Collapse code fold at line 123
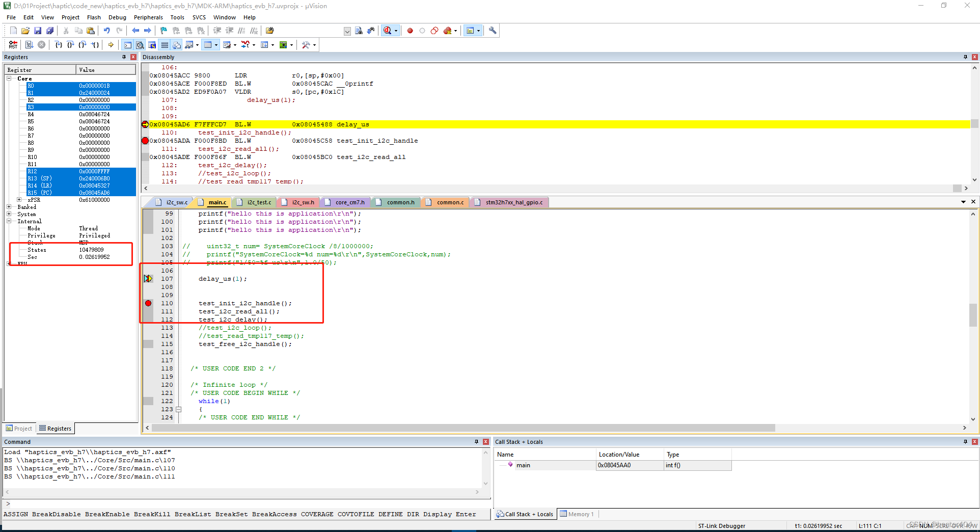The height and width of the screenshot is (532, 980). tap(179, 409)
